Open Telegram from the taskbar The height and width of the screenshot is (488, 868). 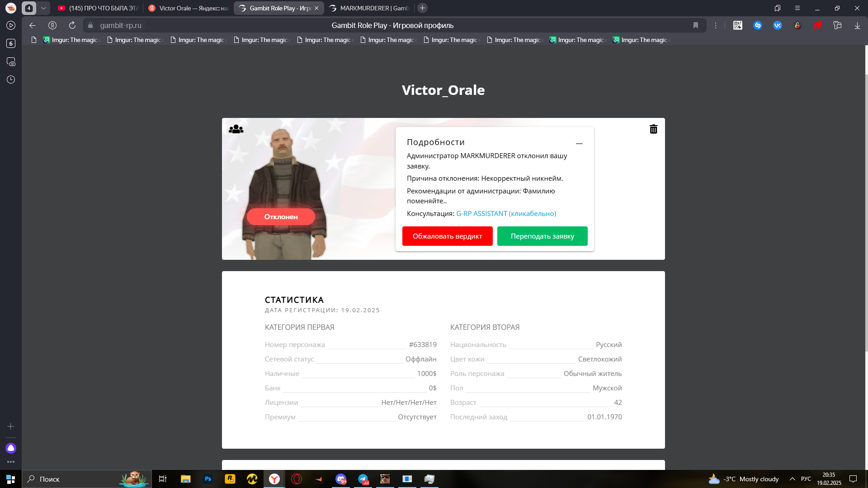(363, 479)
